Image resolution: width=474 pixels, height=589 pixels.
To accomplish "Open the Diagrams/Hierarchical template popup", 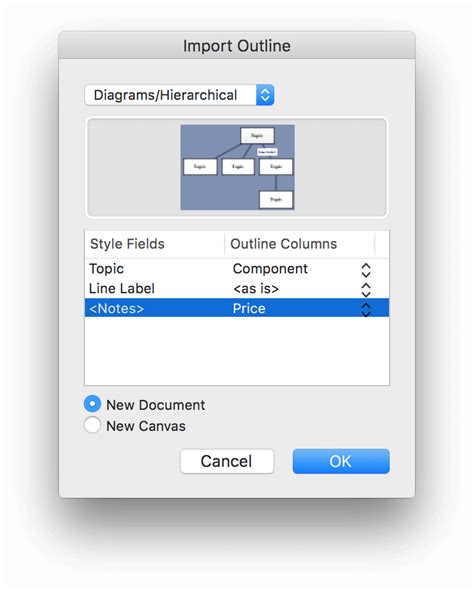I will (x=179, y=95).
